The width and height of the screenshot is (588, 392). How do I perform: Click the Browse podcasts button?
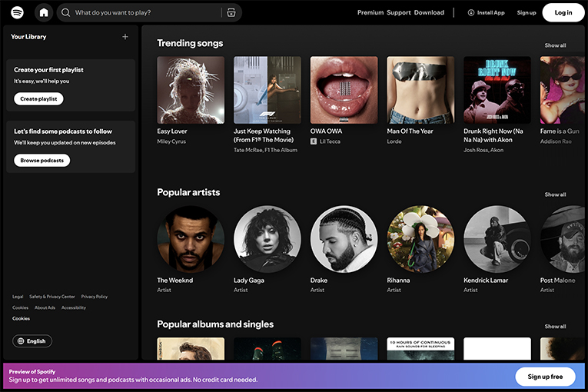[x=42, y=160]
